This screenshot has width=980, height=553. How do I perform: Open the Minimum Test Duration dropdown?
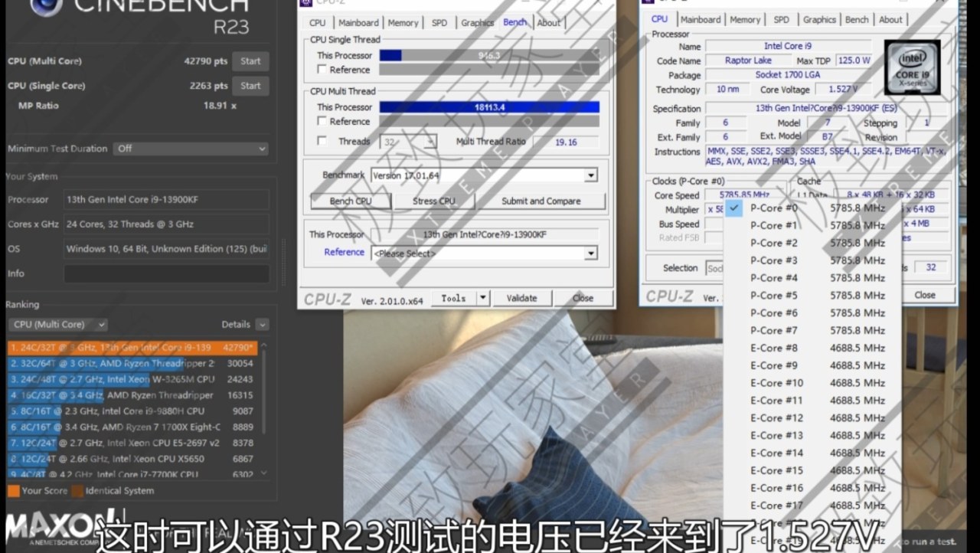point(191,149)
